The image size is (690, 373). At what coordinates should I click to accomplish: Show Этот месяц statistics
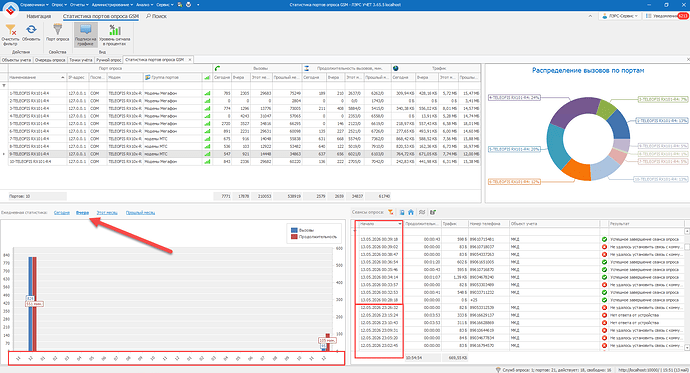click(x=107, y=212)
